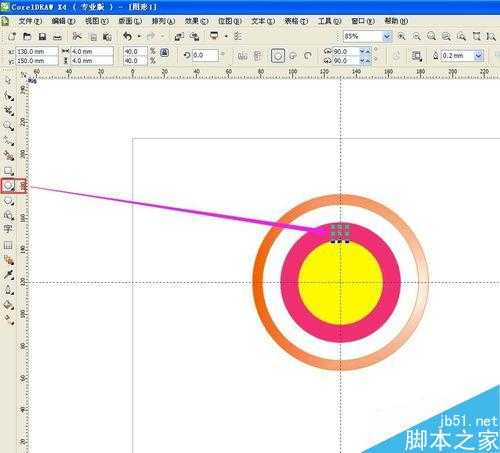The image size is (500, 453).
Task: Open the undo history dropdown arrow
Action: coord(139,36)
